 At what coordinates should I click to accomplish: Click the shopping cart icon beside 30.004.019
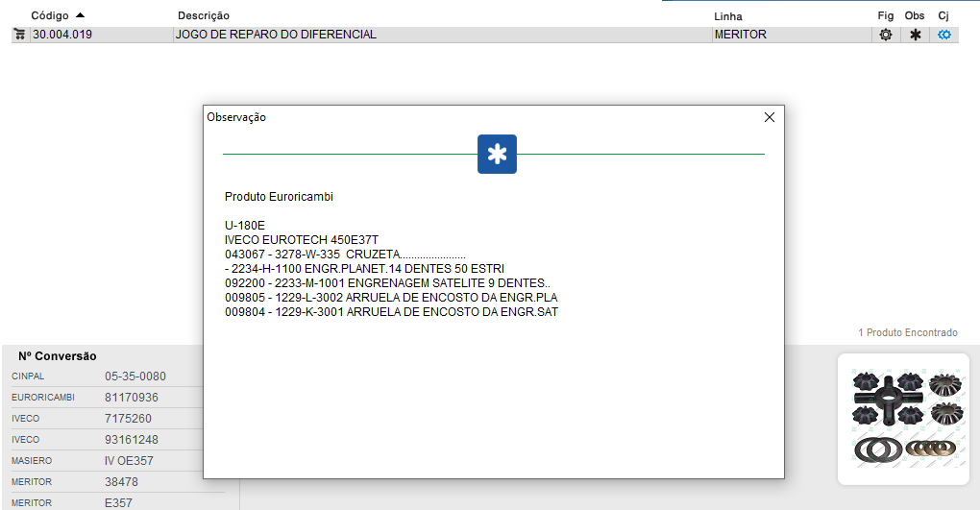[19, 35]
